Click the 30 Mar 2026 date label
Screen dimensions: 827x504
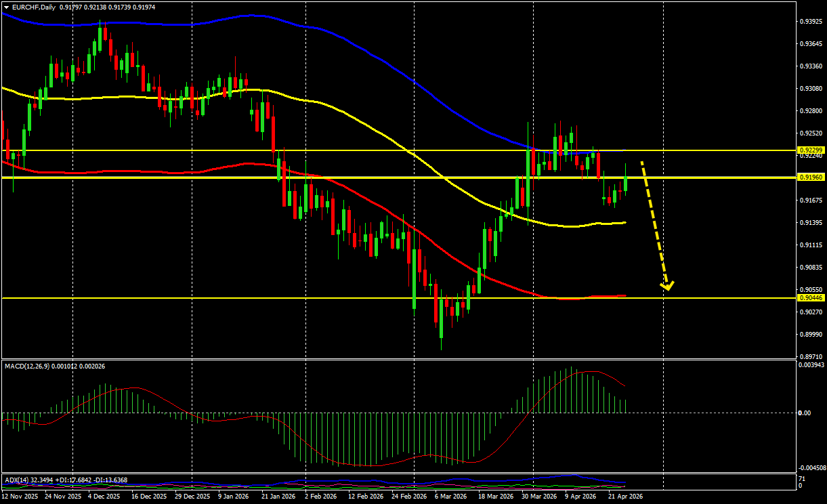point(538,496)
